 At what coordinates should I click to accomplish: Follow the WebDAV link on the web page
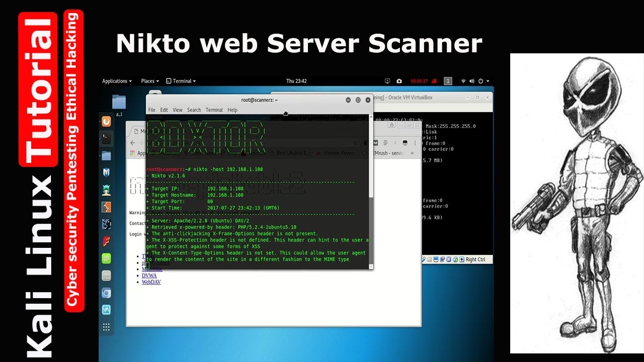151,282
